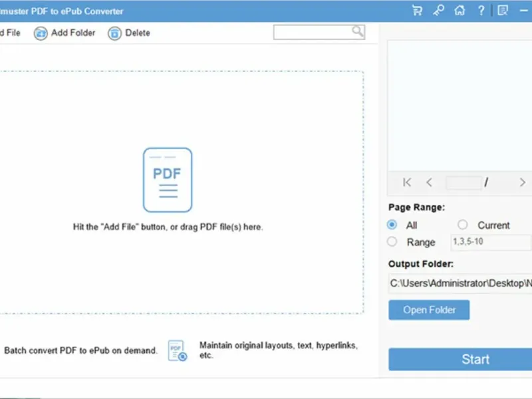Screen dimensions: 532x399
Task: Go to previous preview page
Action: (429, 182)
